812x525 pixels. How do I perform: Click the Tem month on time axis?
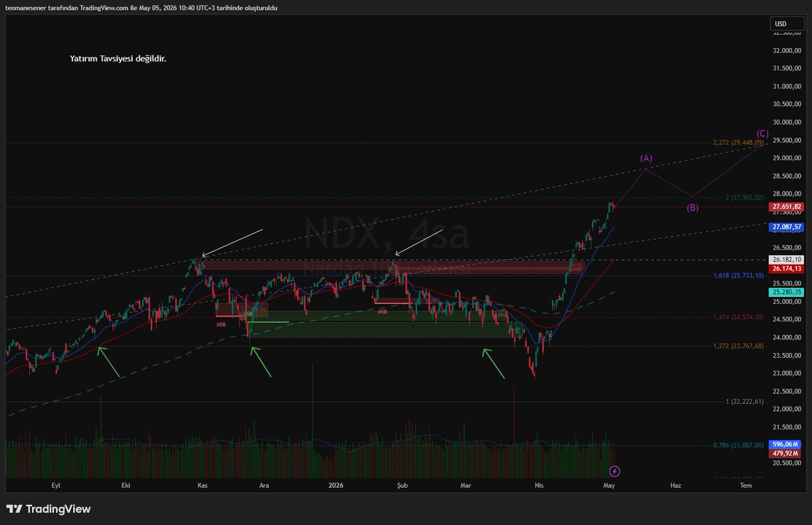click(x=746, y=485)
